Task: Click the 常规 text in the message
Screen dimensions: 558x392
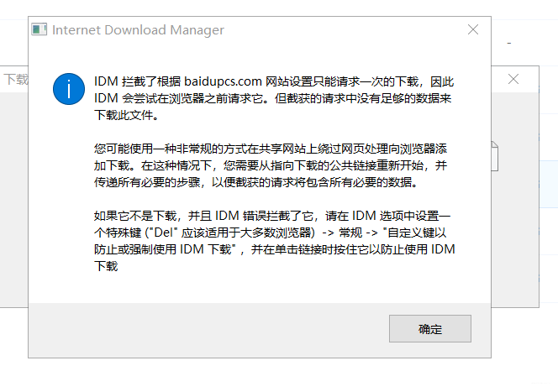Action: pyautogui.click(x=350, y=233)
